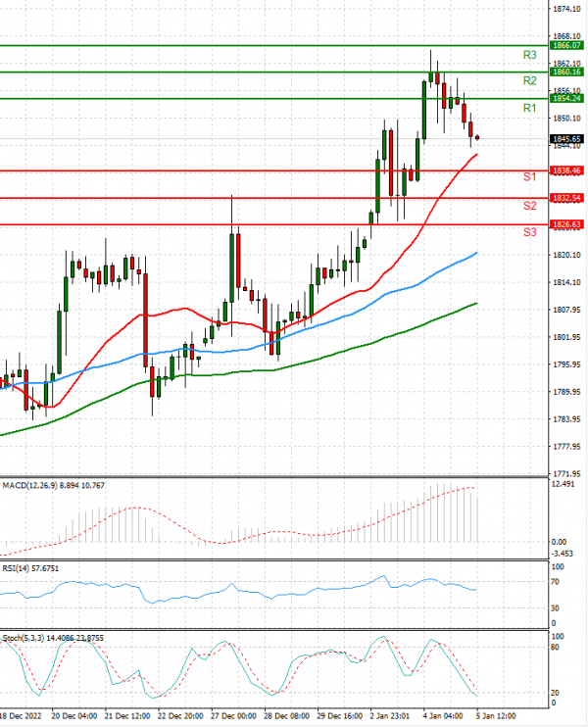Click the R2 resistance label

pos(529,80)
